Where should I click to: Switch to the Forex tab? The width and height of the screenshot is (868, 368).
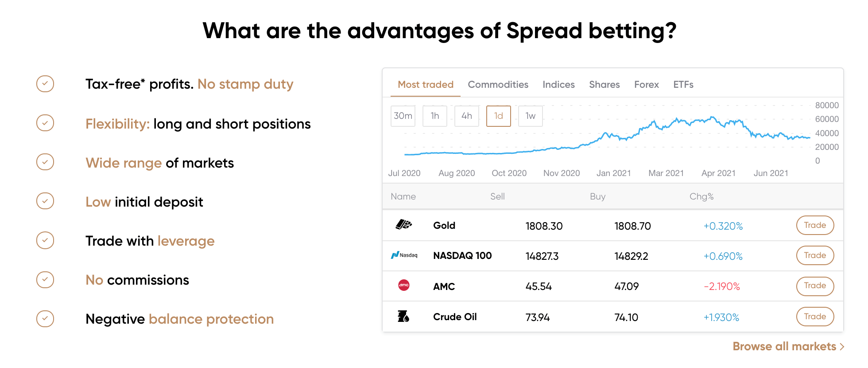coord(646,84)
